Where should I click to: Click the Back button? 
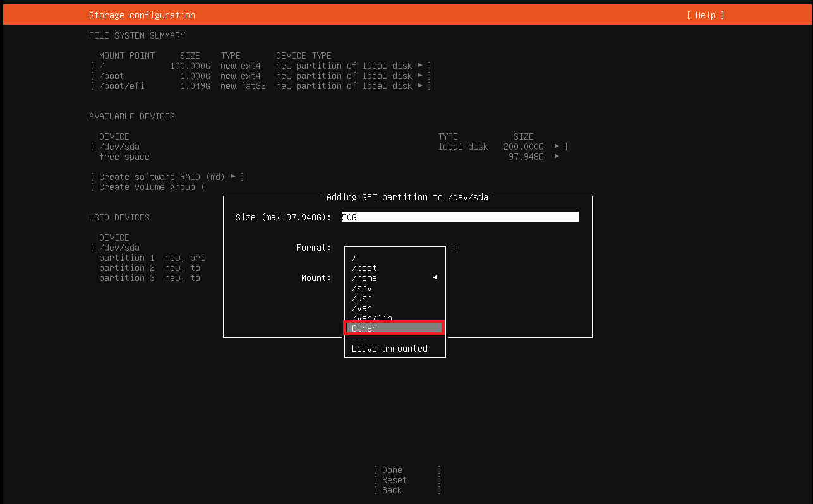click(x=407, y=490)
